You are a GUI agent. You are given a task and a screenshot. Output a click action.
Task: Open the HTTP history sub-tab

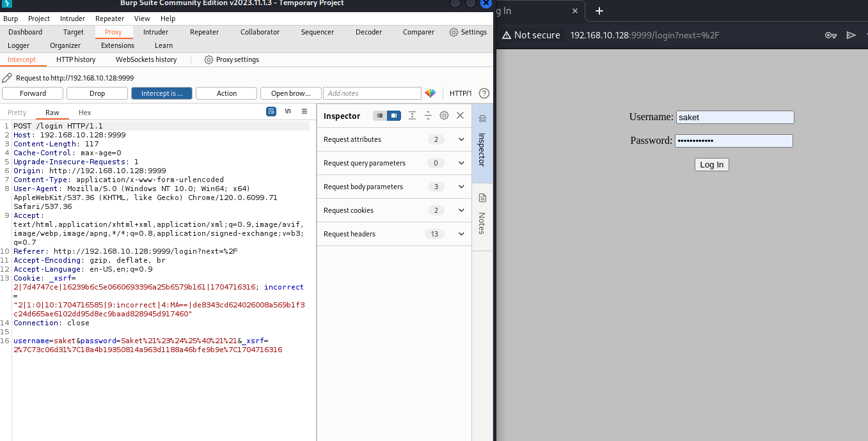pyautogui.click(x=75, y=59)
